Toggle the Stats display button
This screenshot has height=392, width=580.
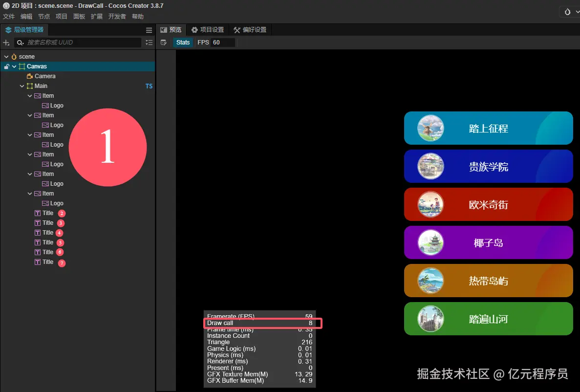pyautogui.click(x=183, y=43)
